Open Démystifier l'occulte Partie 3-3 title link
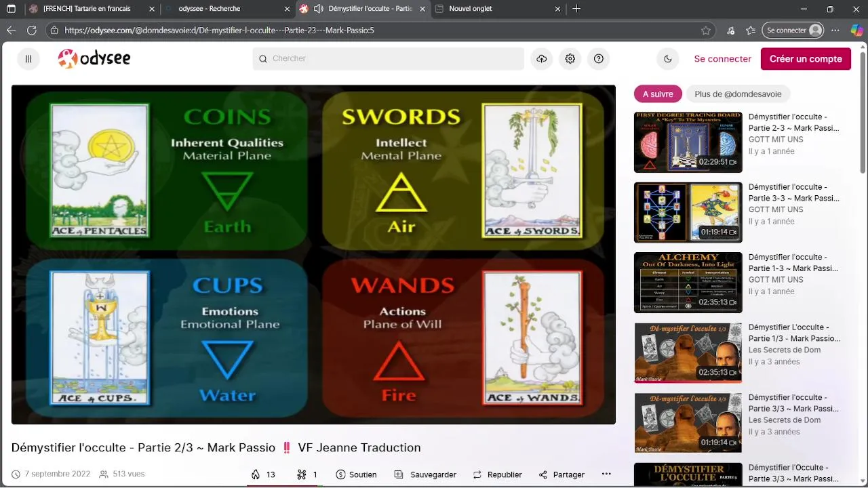 (794, 192)
